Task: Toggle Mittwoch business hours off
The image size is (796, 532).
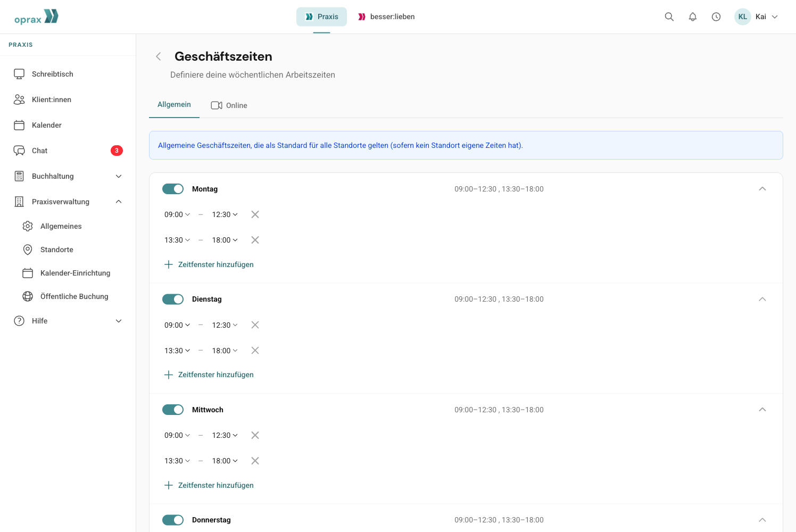Action: [x=173, y=410]
